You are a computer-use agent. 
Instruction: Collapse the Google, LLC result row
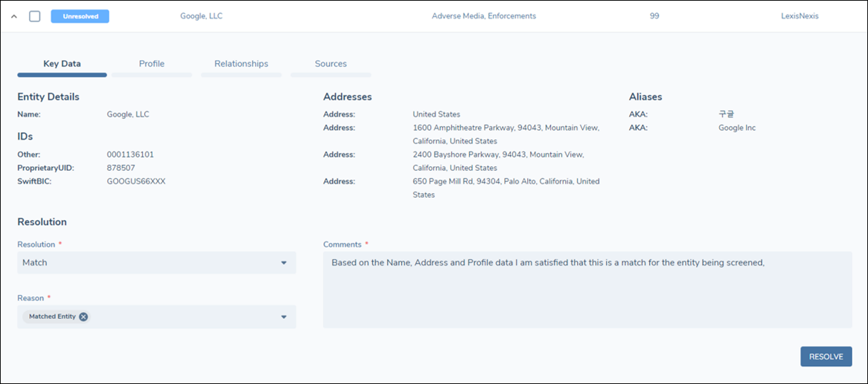coord(15,17)
